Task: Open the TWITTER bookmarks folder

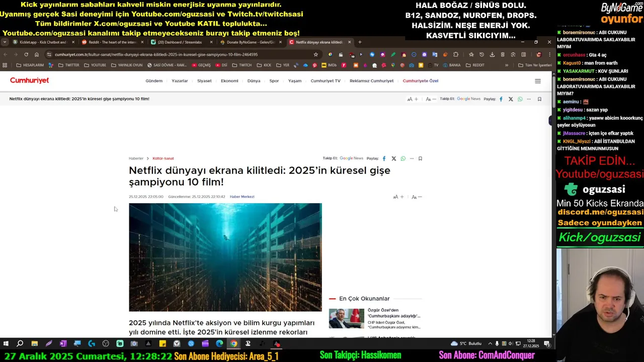Action: 68,65
